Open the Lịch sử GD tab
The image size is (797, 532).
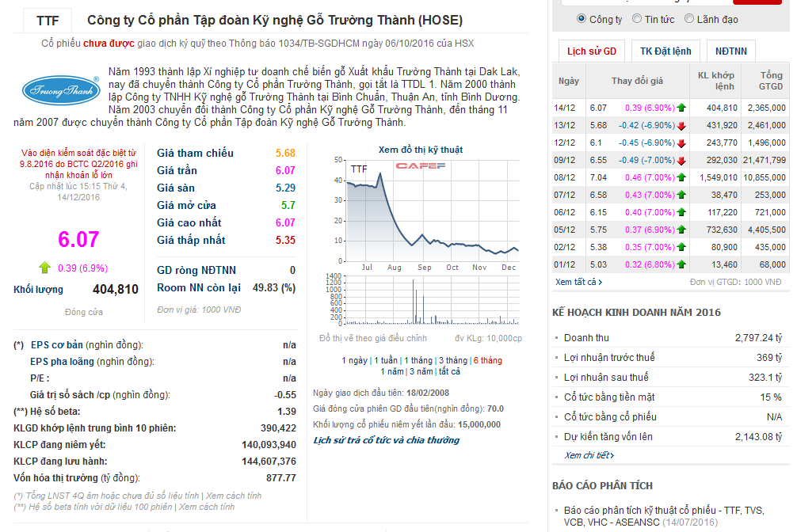(592, 51)
